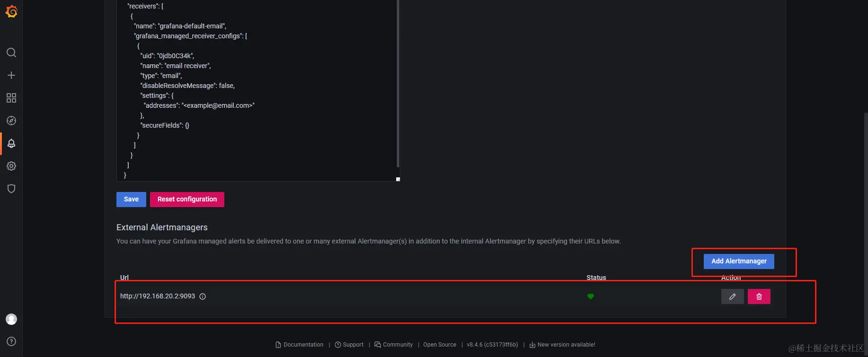Click the "uid": "0jdb0C34k" line
This screenshot has width=868, height=357.
pyautogui.click(x=167, y=56)
